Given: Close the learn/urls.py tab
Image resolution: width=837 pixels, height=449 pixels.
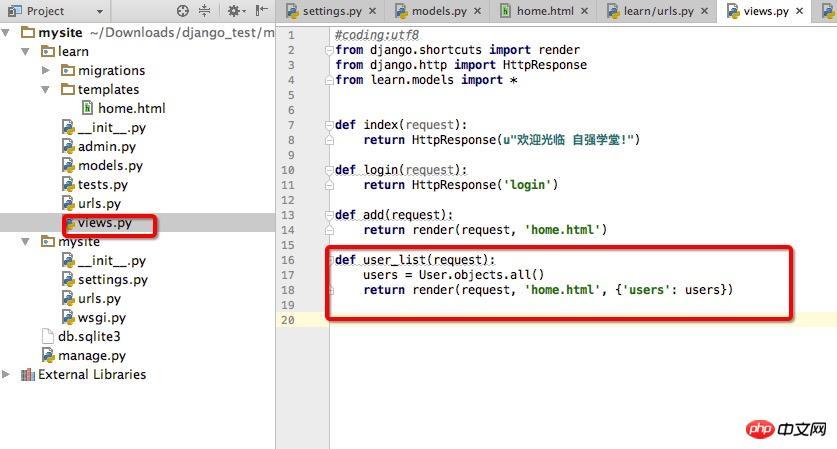Looking at the screenshot, I should tap(705, 11).
